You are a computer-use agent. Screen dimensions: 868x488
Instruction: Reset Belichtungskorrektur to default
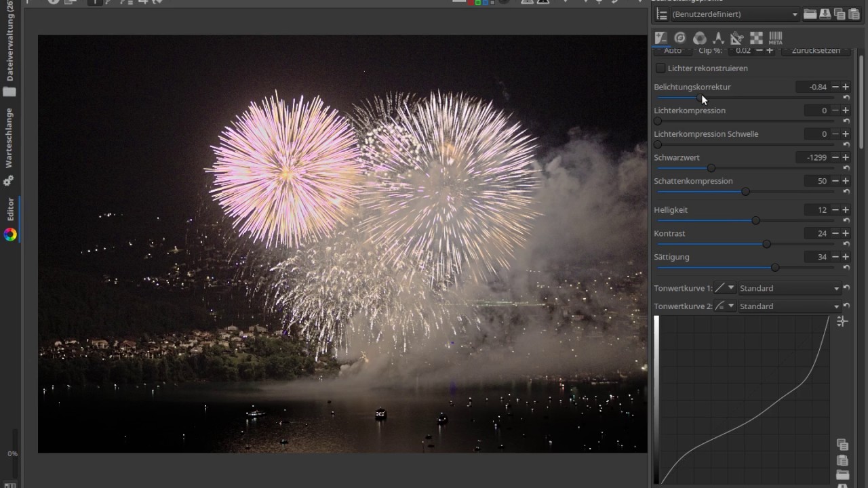846,98
